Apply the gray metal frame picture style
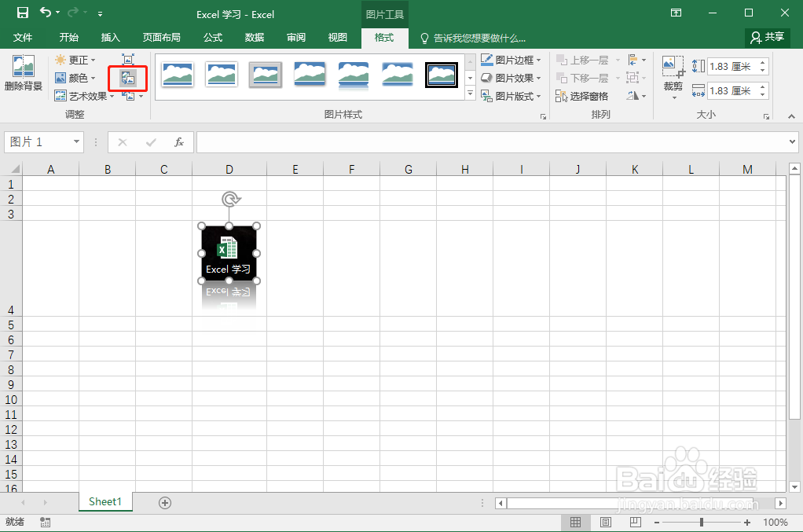This screenshot has height=532, width=803. coord(266,75)
